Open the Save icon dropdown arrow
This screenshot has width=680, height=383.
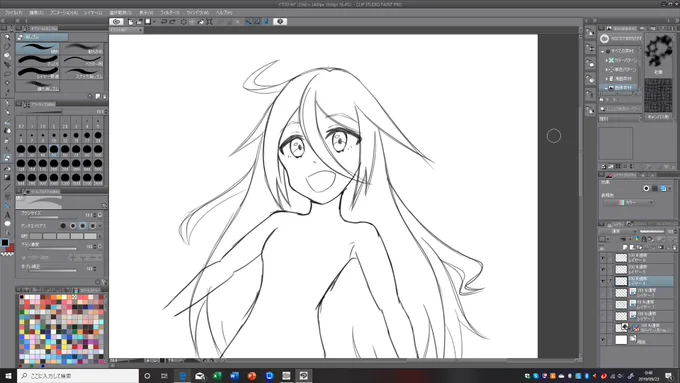[x=154, y=22]
